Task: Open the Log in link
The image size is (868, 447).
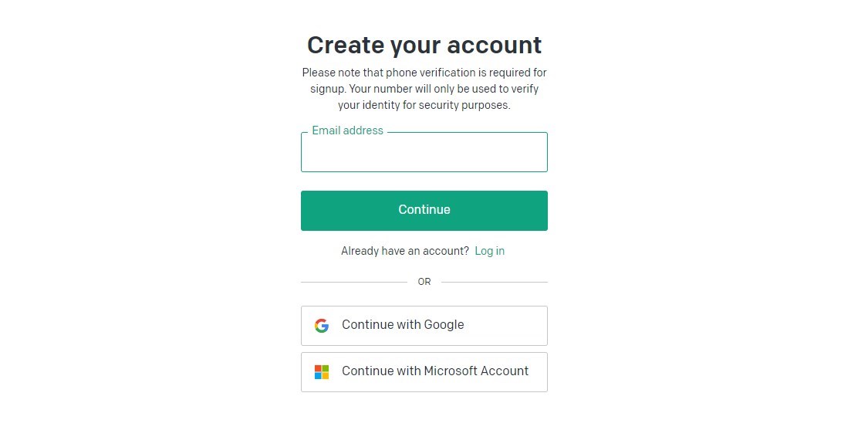Action: click(x=489, y=251)
